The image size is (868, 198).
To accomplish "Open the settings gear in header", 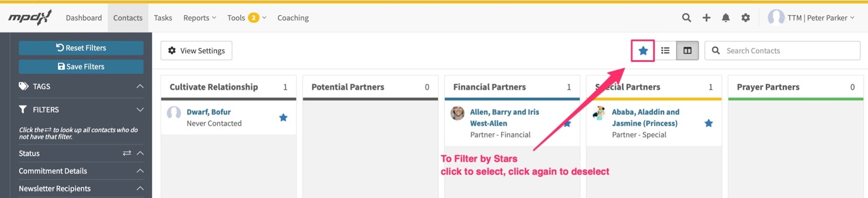I will pyautogui.click(x=746, y=18).
